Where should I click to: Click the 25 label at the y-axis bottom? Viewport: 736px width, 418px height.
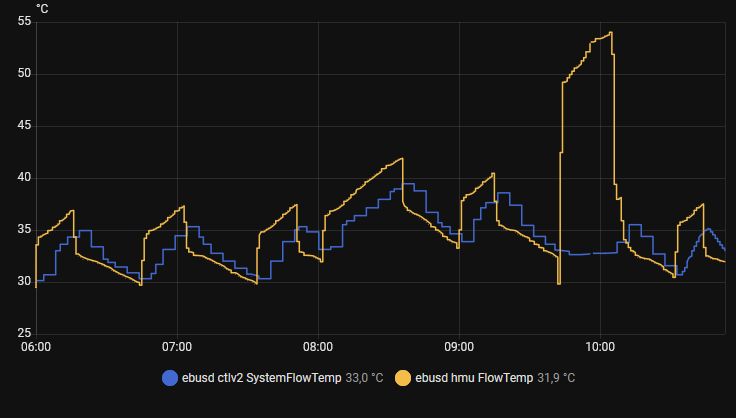pos(24,334)
